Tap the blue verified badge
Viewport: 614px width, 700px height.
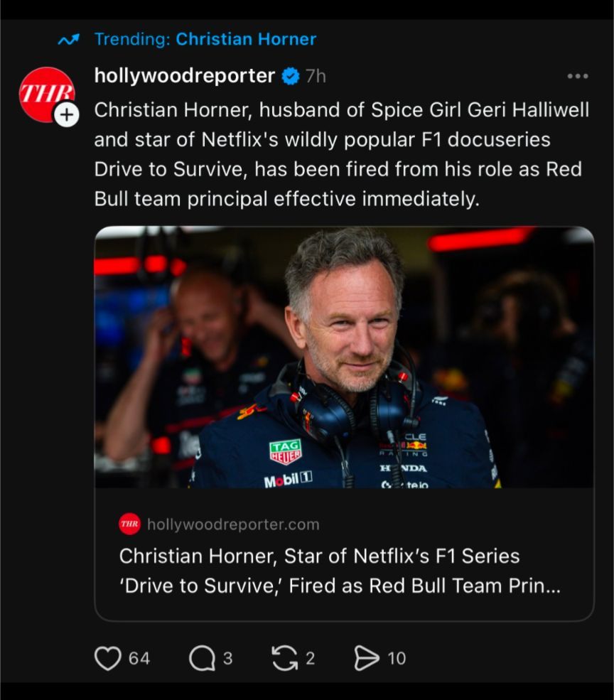pyautogui.click(x=291, y=76)
